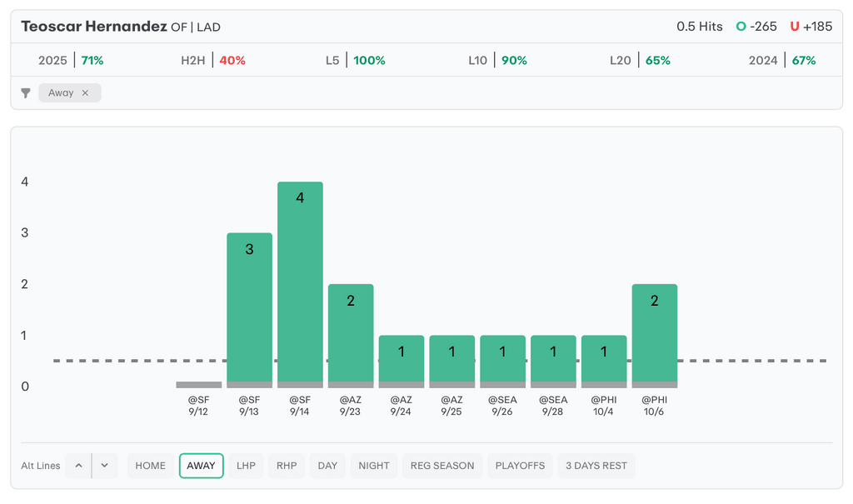This screenshot has height=504, width=853.
Task: Click the Over -265 odds
Action: (x=756, y=27)
